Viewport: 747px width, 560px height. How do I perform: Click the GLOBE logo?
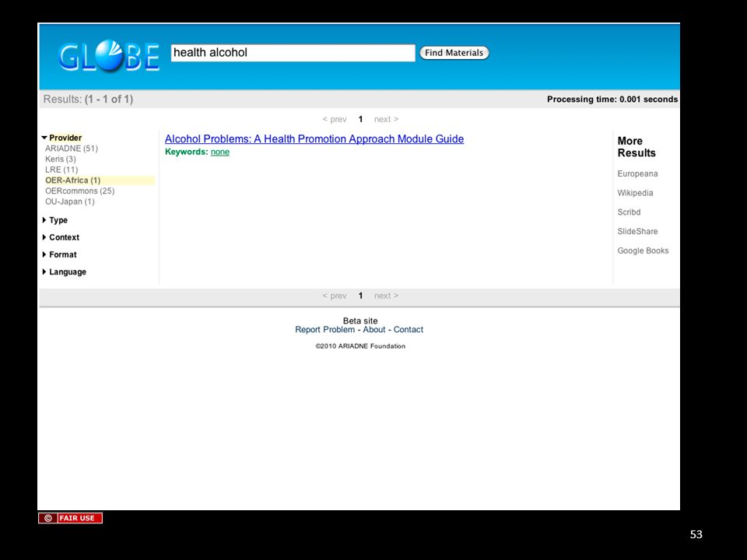(x=109, y=56)
